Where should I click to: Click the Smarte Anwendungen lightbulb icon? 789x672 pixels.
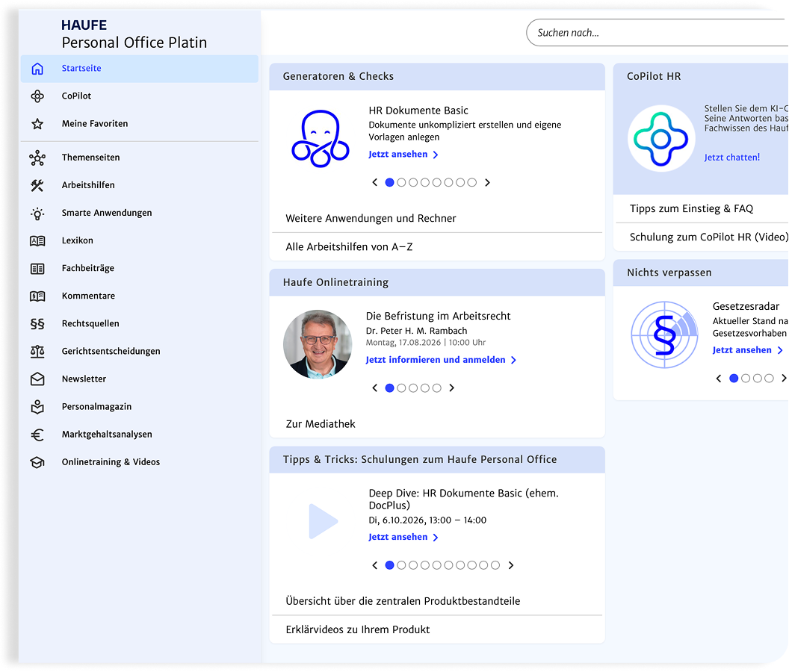click(37, 214)
